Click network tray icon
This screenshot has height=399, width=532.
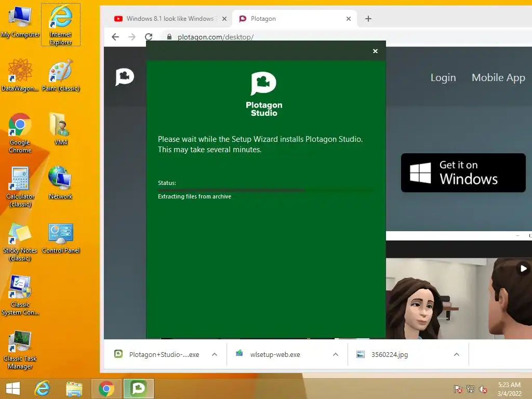tap(470, 389)
